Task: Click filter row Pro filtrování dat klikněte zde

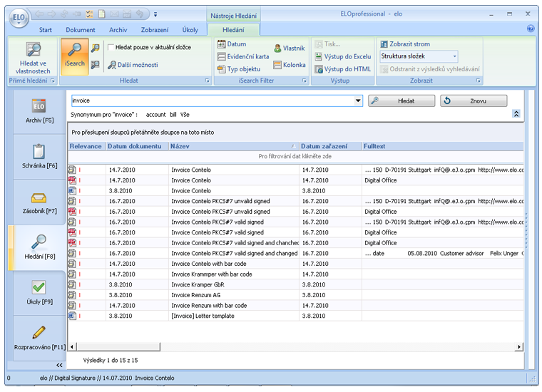Action: pos(295,157)
